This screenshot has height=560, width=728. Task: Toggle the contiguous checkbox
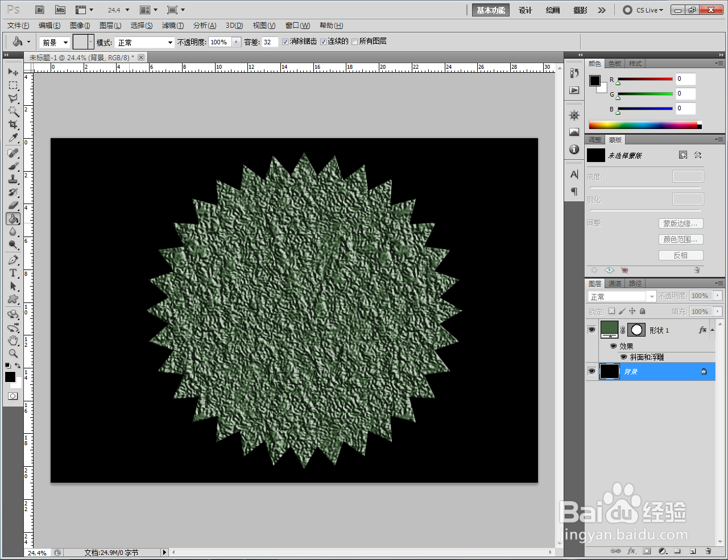pyautogui.click(x=323, y=42)
